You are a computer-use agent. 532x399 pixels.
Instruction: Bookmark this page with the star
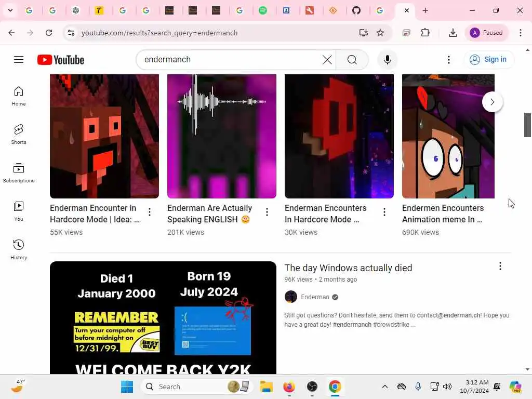(380, 33)
